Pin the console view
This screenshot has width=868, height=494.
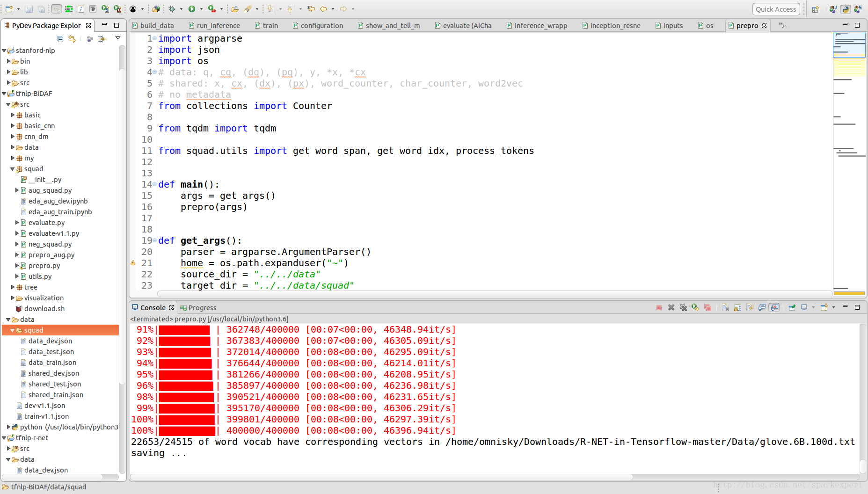tap(792, 307)
